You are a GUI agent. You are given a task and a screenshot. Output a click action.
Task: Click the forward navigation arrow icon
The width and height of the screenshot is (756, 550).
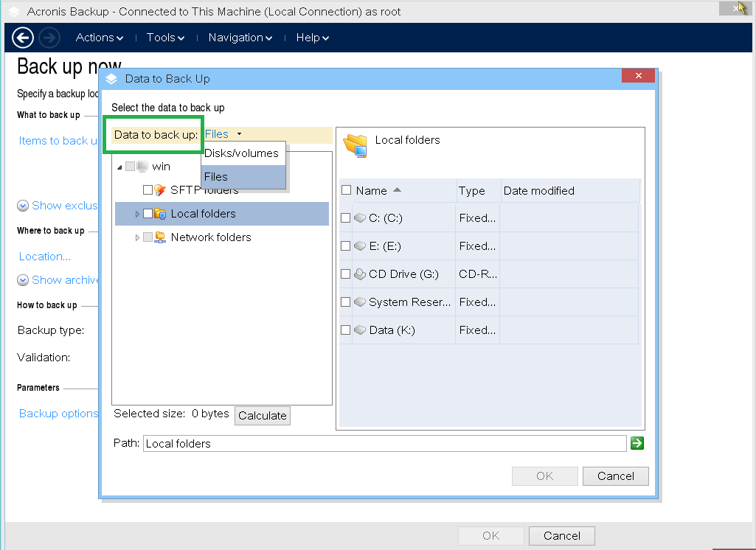pyautogui.click(x=49, y=38)
